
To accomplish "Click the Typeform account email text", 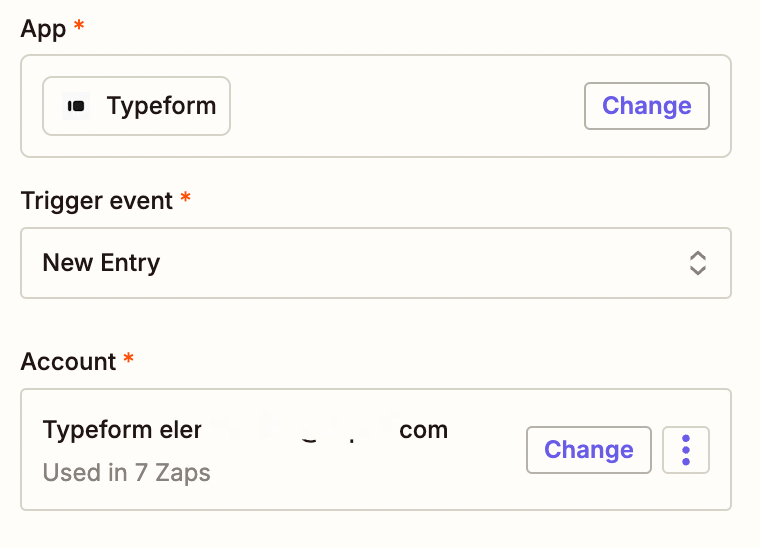I will 245,430.
